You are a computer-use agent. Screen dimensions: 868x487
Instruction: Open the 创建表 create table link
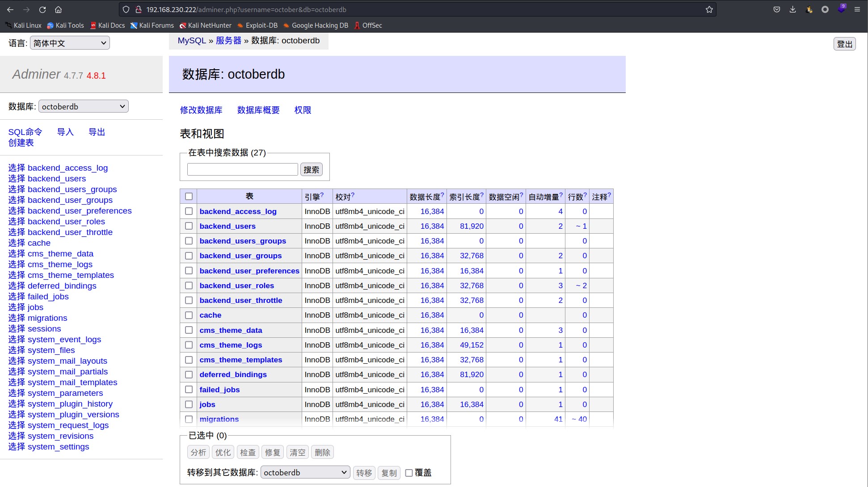21,143
